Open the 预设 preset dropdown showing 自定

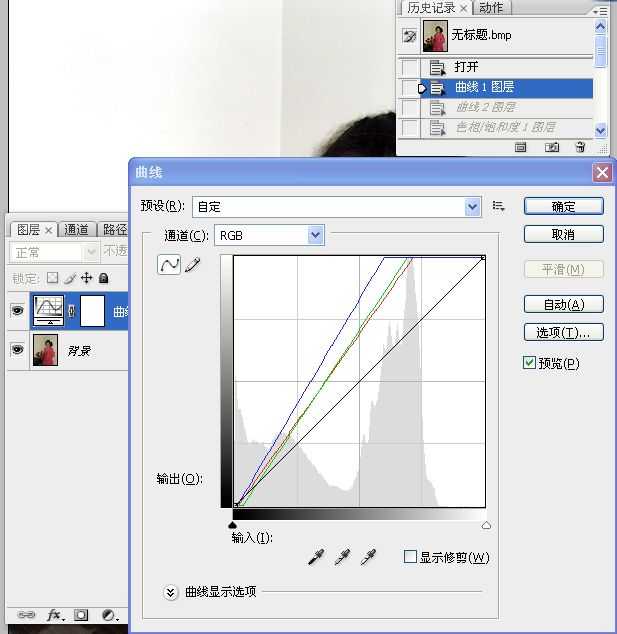tap(336, 207)
